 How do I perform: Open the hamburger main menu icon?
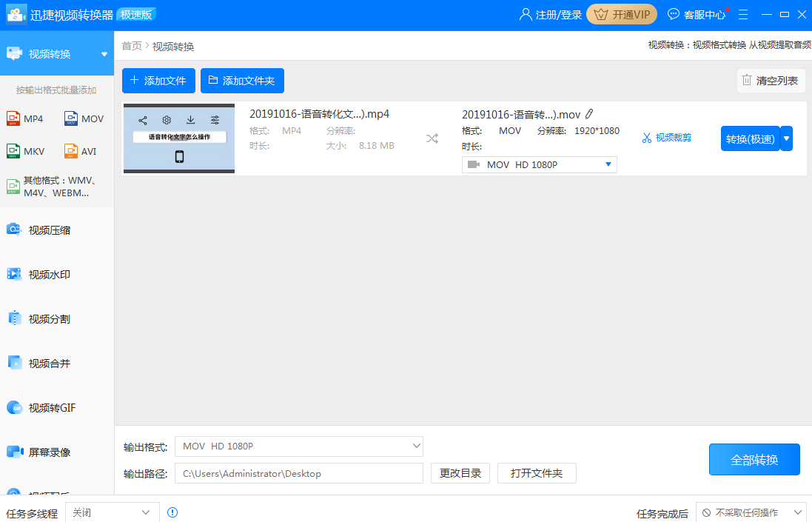[x=743, y=15]
